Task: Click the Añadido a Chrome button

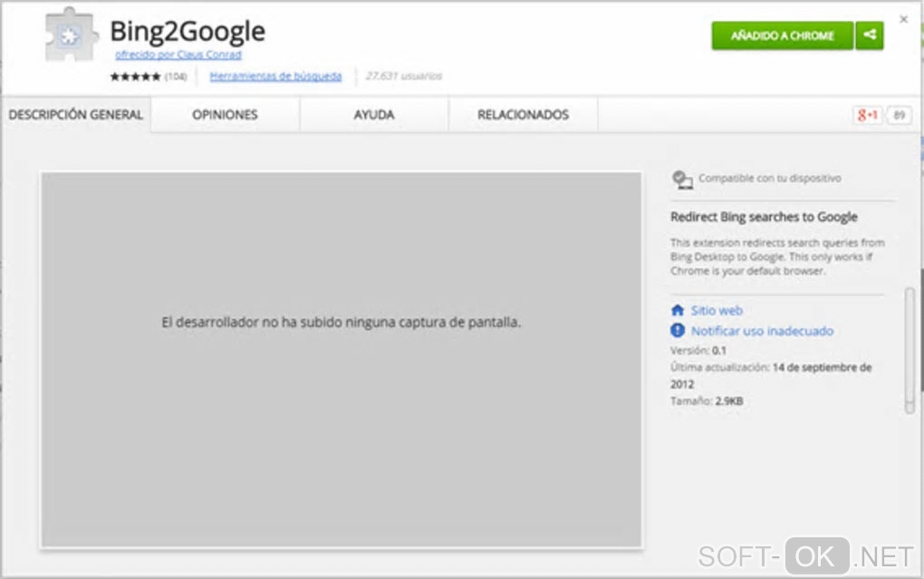Action: (782, 35)
